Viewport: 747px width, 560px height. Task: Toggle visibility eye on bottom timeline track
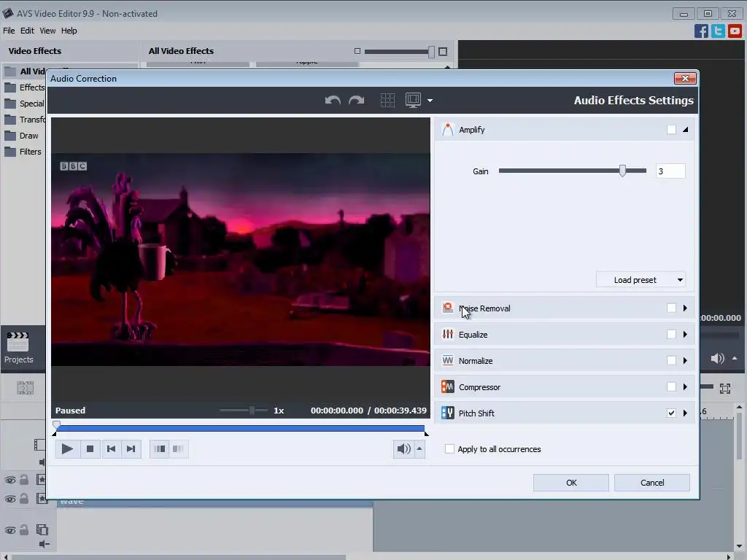coord(10,530)
